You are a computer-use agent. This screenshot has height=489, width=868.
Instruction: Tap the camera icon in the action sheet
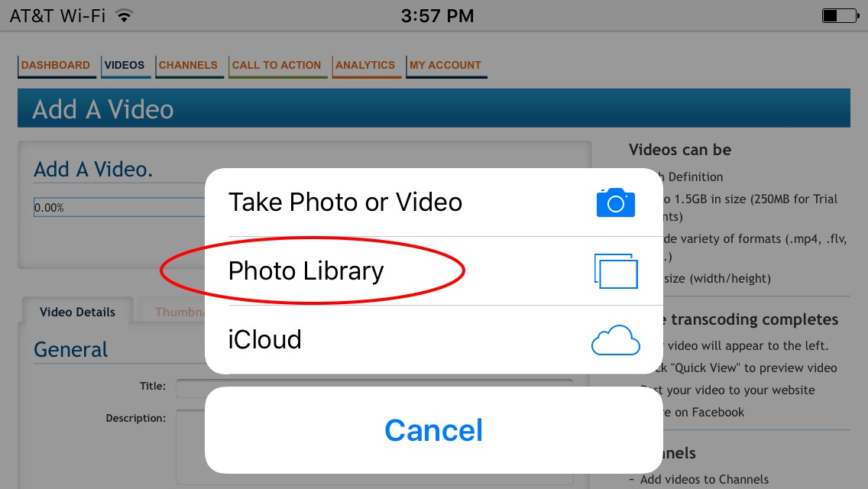click(616, 202)
